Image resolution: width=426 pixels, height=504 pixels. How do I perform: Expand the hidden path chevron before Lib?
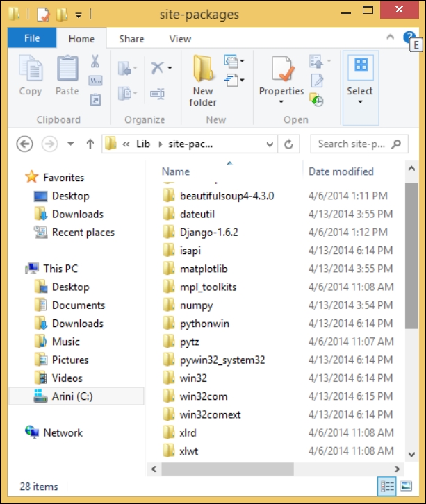(126, 144)
